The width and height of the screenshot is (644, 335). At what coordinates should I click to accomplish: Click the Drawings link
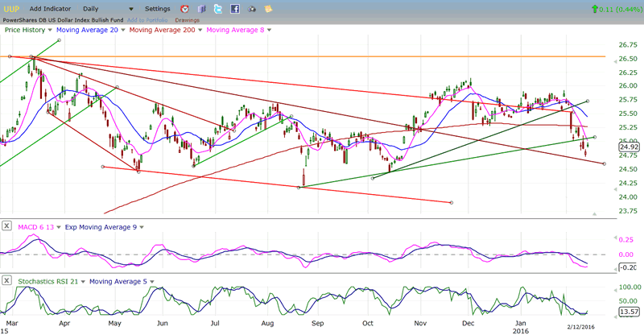[187, 19]
